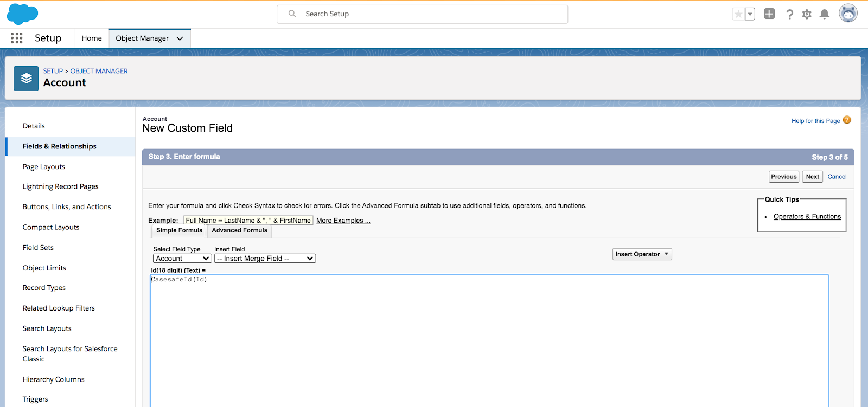Open the Select Field Type dropdown

pos(182,259)
